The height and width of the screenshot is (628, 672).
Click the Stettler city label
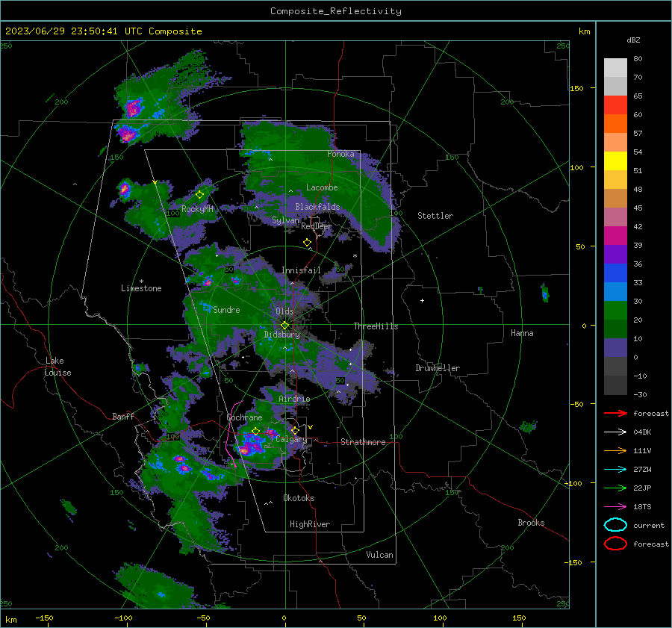click(435, 216)
